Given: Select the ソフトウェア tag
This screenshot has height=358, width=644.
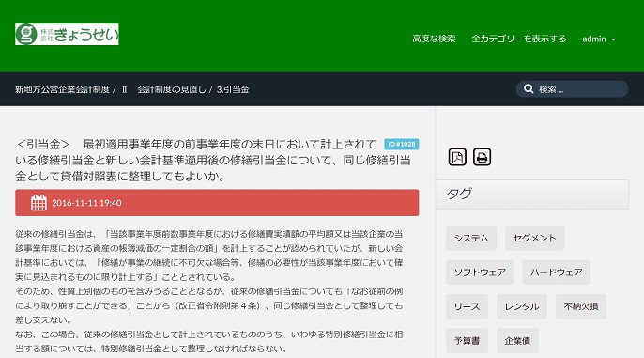Looking at the screenshot, I should 480,272.
